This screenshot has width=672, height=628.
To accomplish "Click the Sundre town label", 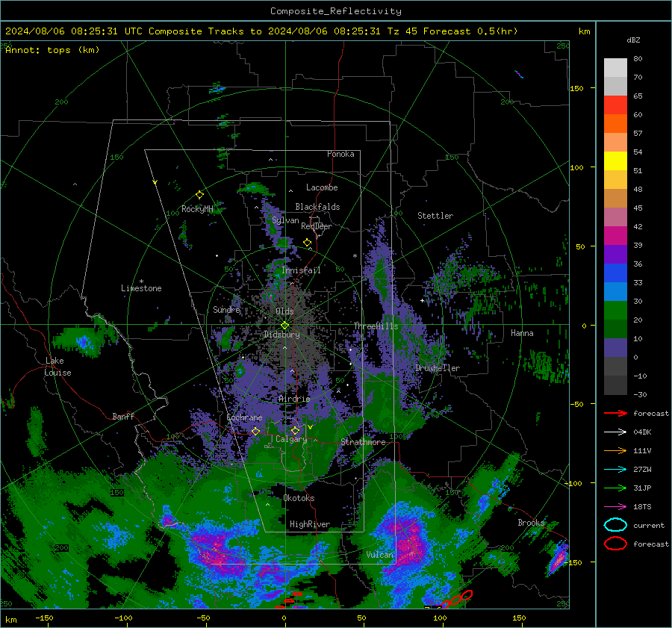I will tap(226, 310).
